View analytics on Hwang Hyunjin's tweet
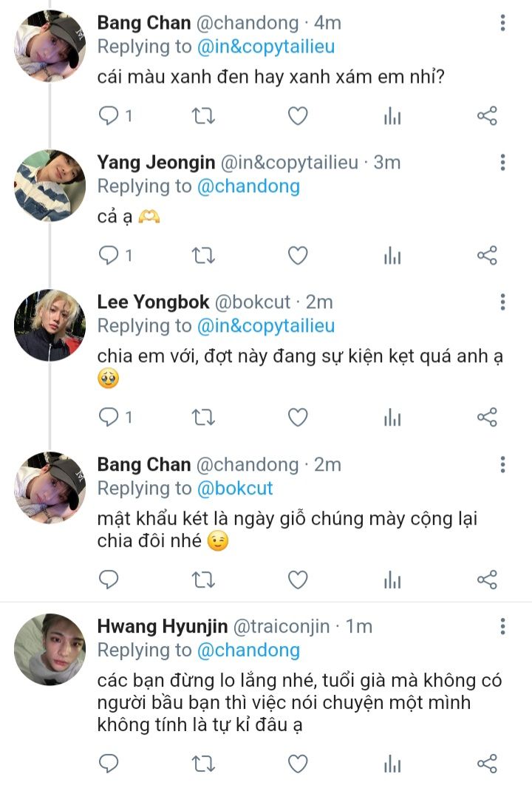This screenshot has width=532, height=785. pos(392,763)
